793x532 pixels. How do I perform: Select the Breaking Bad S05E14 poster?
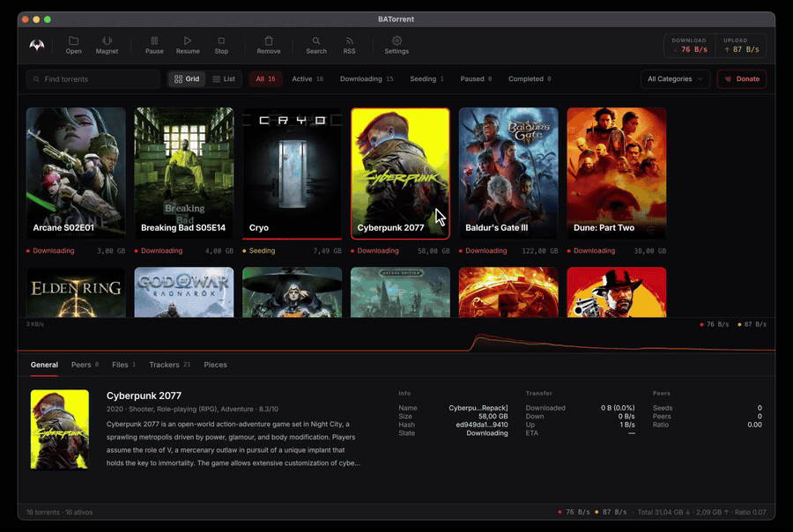click(184, 173)
